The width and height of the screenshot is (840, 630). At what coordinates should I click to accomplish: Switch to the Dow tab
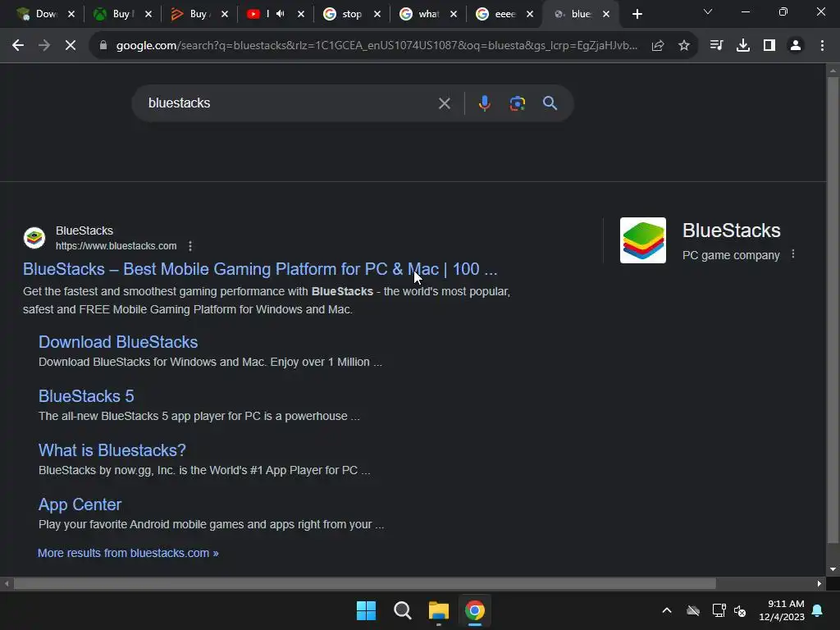coord(39,14)
